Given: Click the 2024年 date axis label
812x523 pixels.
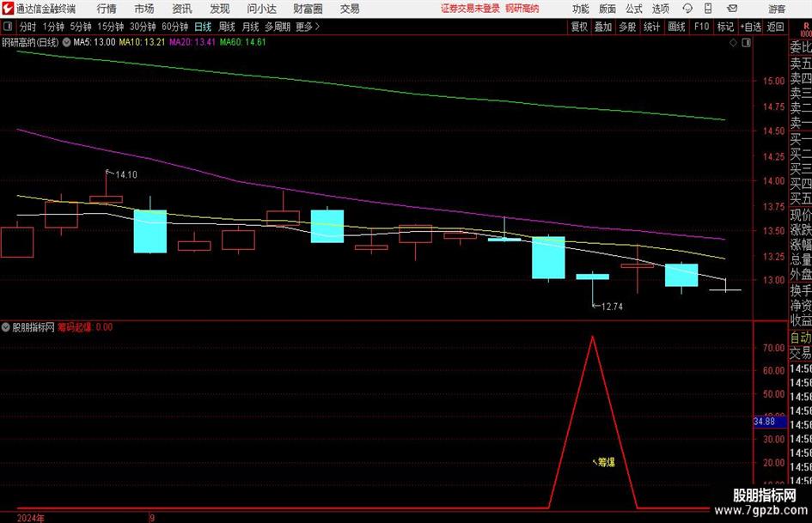Looking at the screenshot, I should coord(31,518).
